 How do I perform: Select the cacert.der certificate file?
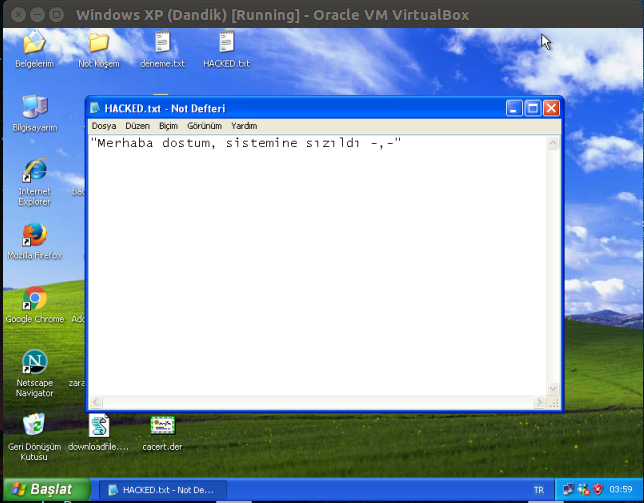(163, 425)
